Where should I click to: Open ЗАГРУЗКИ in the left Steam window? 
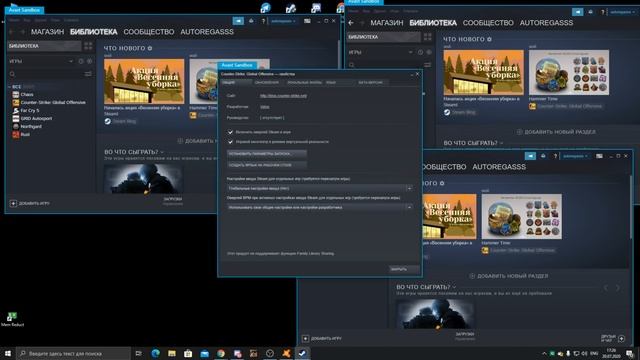click(x=173, y=200)
